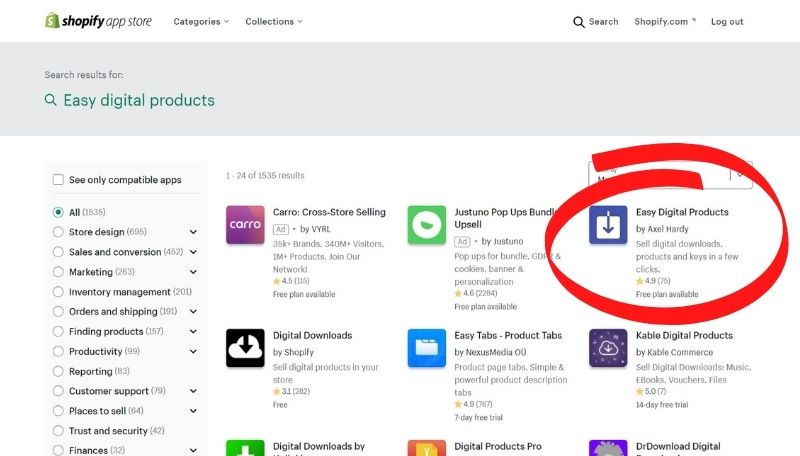Open the Easy Digital Products download icon
800x456 pixels.
[x=608, y=225]
